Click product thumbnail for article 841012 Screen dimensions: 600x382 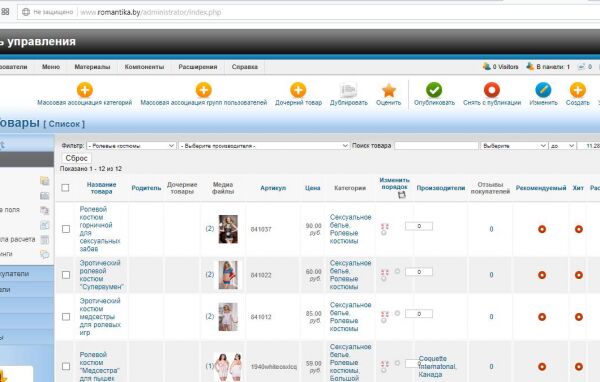coord(228,317)
